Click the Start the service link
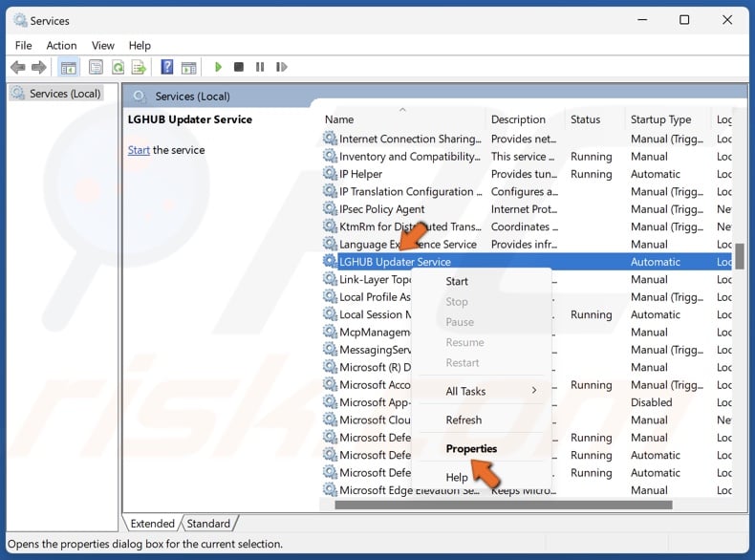This screenshot has height=560, width=755. [139, 150]
